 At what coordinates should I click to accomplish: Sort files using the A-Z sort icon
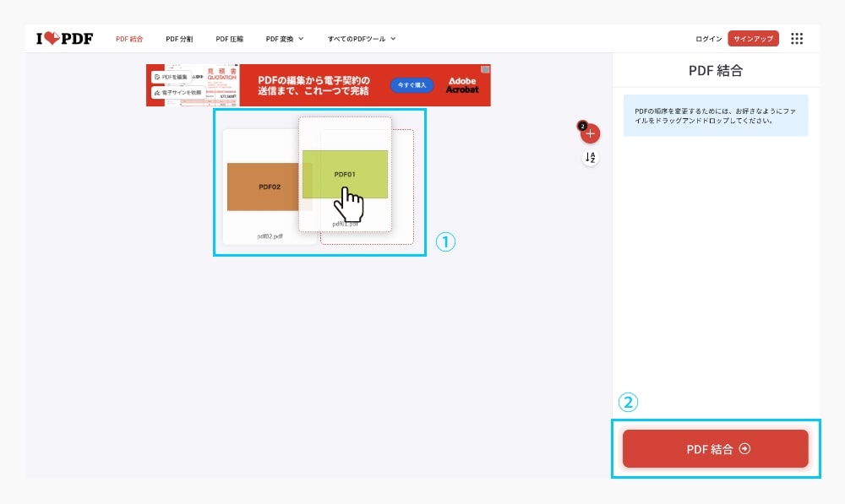coord(590,157)
